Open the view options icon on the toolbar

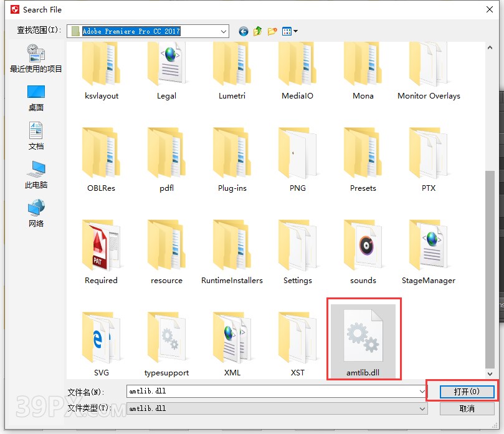286,31
